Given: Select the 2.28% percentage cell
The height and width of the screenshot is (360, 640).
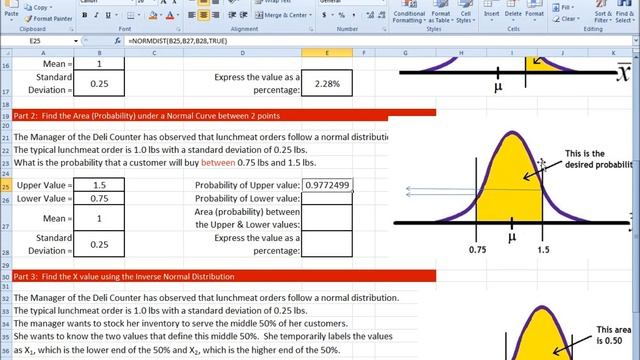Looking at the screenshot, I should pos(327,83).
